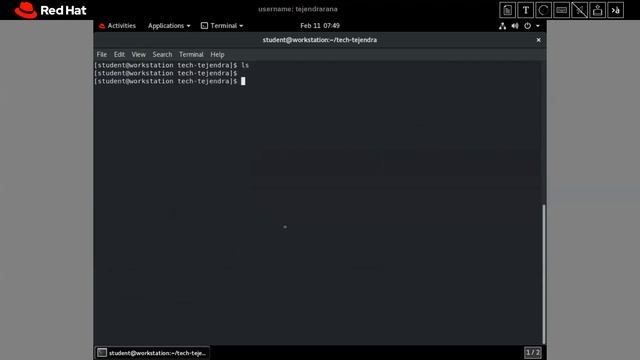This screenshot has width=640, height=360.
Task: Click the language input toolbar icon
Action: (x=616, y=10)
